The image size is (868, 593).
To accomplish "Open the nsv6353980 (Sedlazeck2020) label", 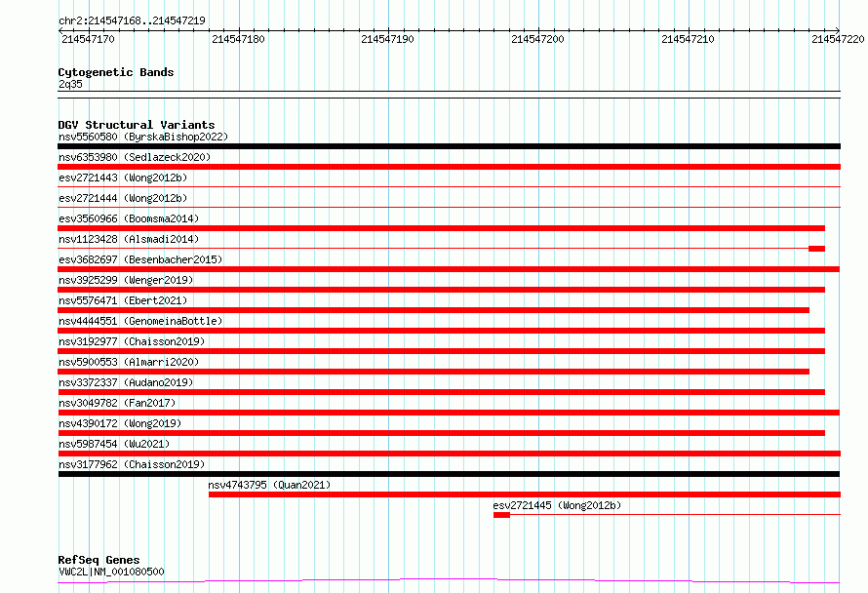I will [135, 157].
